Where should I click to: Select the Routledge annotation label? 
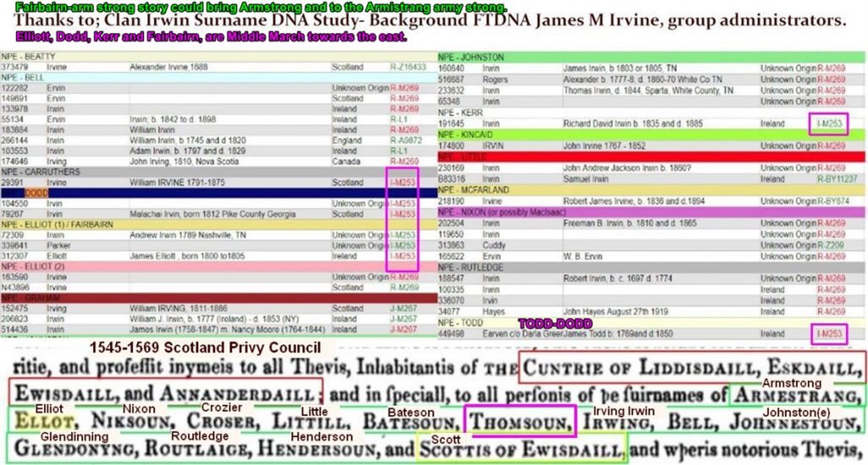pyautogui.click(x=199, y=435)
